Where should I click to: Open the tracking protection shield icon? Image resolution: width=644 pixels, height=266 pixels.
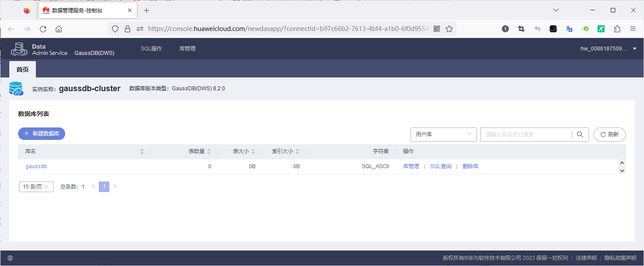click(115, 29)
